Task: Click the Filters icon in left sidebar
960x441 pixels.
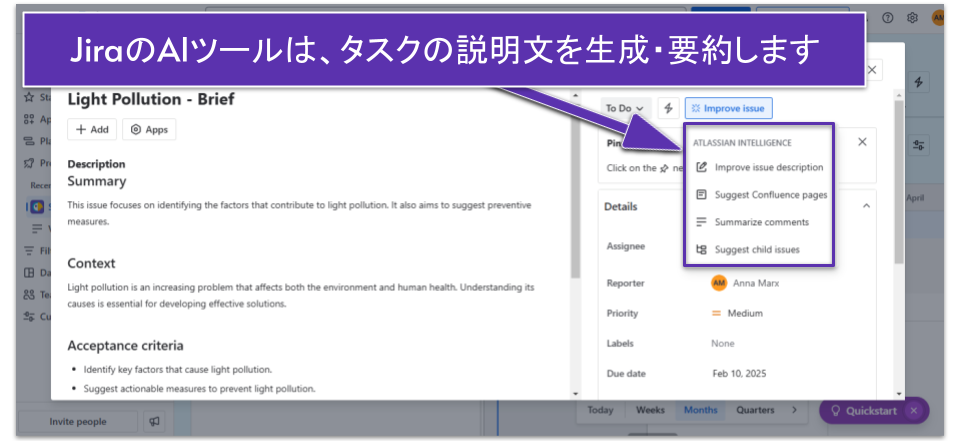Action: click(x=29, y=251)
